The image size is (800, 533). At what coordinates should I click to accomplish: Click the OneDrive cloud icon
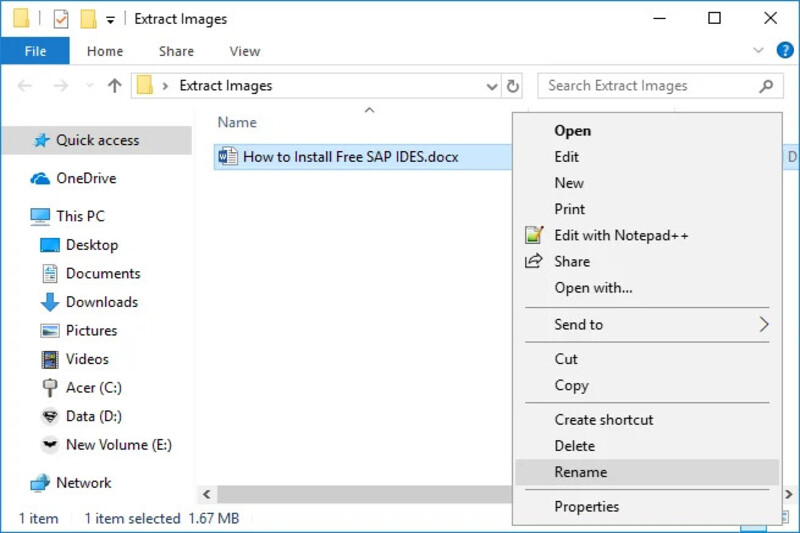40,179
